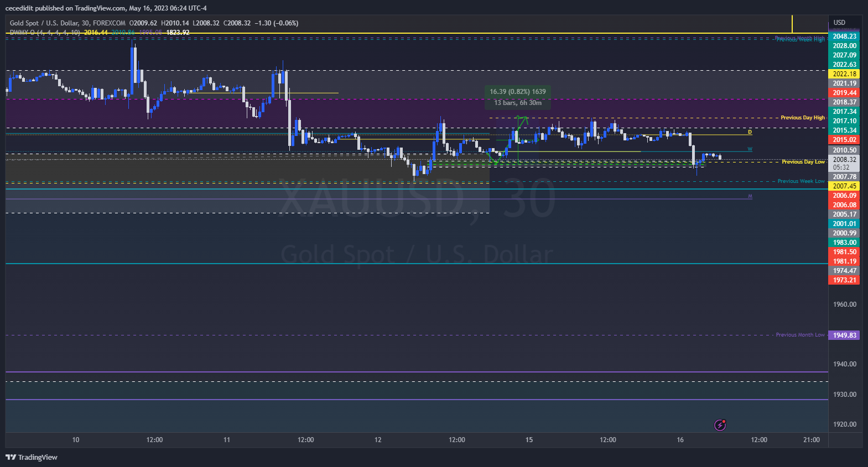Select the Previous Day High label

pos(802,118)
